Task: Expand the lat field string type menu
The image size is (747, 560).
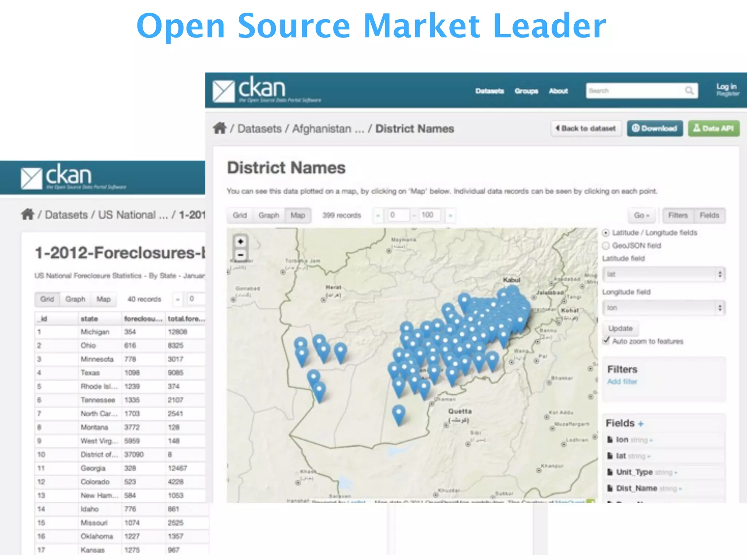Action: [639, 456]
